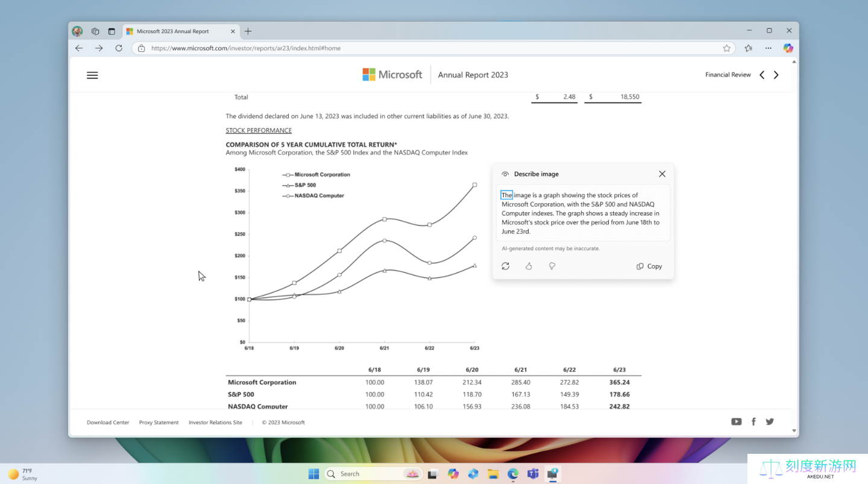Go to next report section
Image resolution: width=868 pixels, height=484 pixels.
(x=776, y=75)
